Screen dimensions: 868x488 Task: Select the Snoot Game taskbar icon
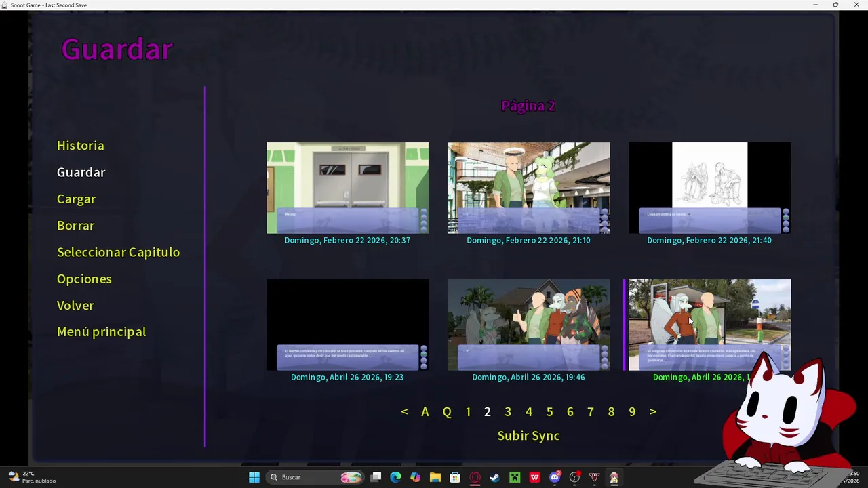coord(614,477)
